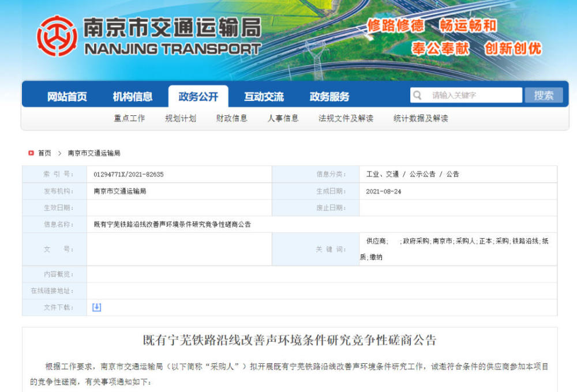This screenshot has height=392, width=577.
Task: Select index number 01294771X/2021-82635
Action: 129,174
